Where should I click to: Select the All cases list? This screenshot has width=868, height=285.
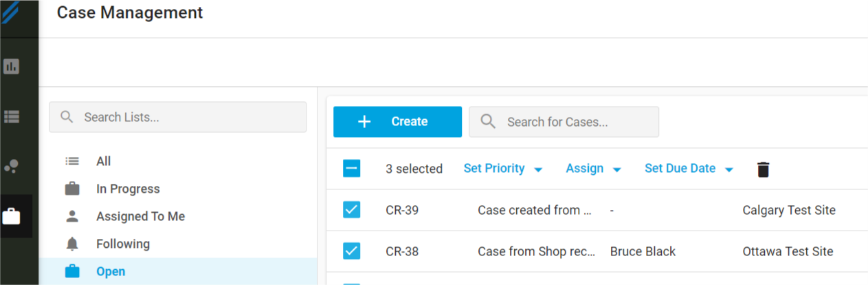coord(103,161)
